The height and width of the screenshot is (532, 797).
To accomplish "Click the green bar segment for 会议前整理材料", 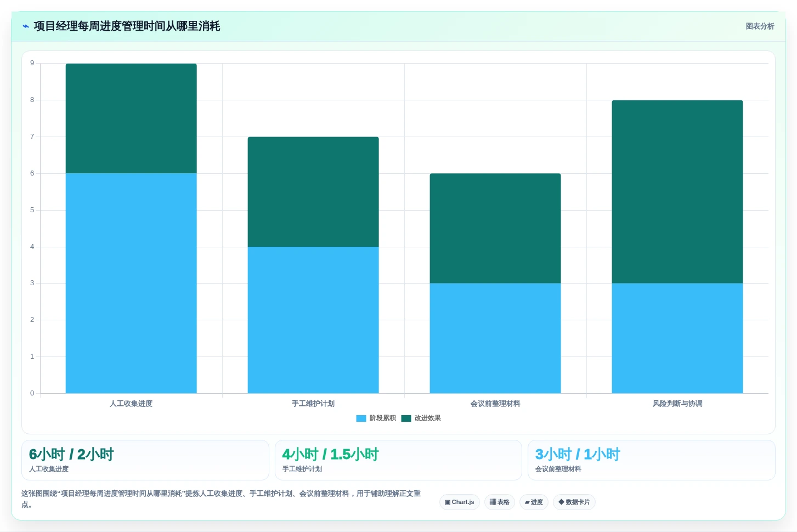I will (x=495, y=228).
